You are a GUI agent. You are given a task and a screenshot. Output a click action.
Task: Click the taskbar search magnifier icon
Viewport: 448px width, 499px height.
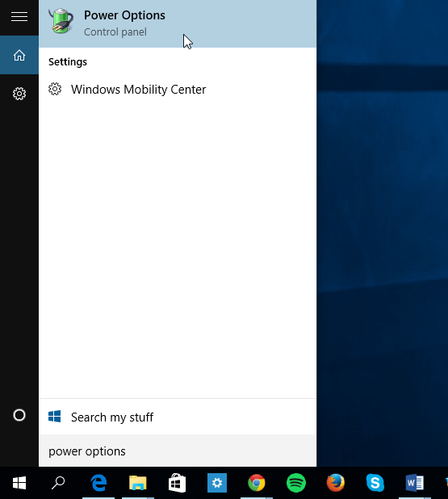pos(58,483)
